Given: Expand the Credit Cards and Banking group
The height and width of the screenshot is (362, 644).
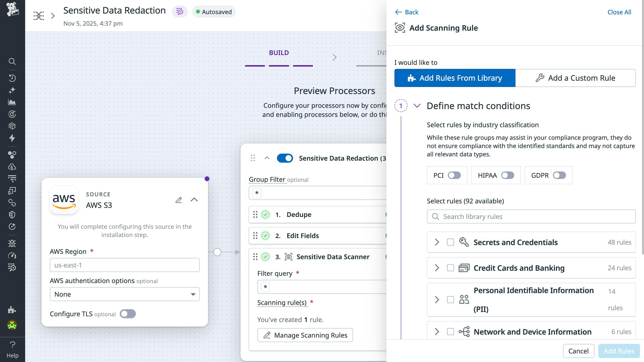Looking at the screenshot, I should point(436,268).
